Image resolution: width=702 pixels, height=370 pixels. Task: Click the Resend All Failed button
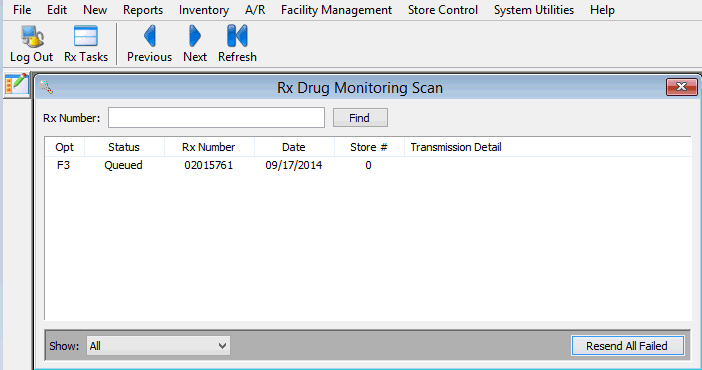[627, 346]
